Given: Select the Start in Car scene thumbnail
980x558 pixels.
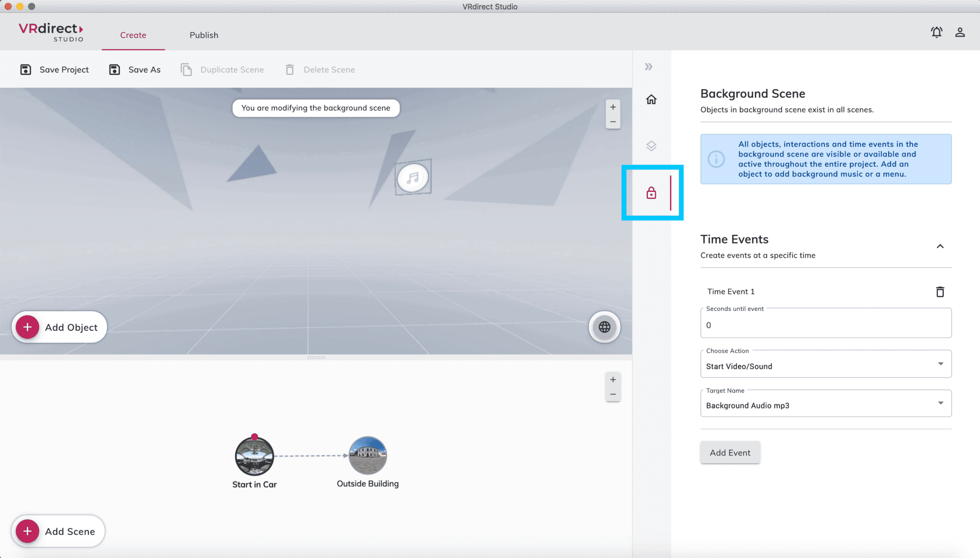Looking at the screenshot, I should pos(255,456).
